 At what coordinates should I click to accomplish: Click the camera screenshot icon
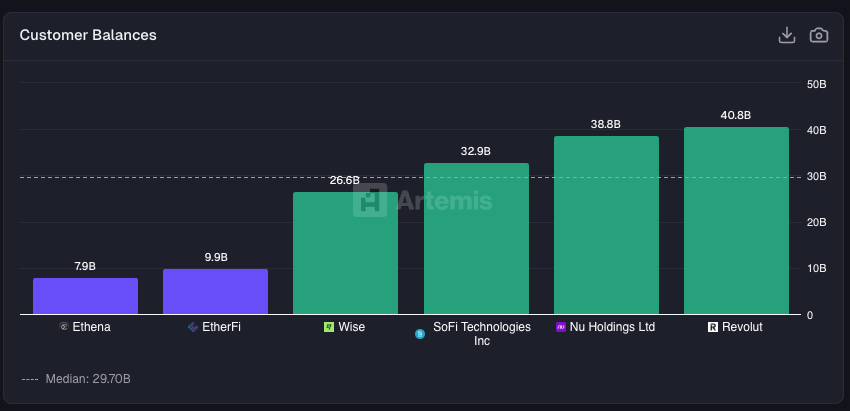pyautogui.click(x=819, y=35)
